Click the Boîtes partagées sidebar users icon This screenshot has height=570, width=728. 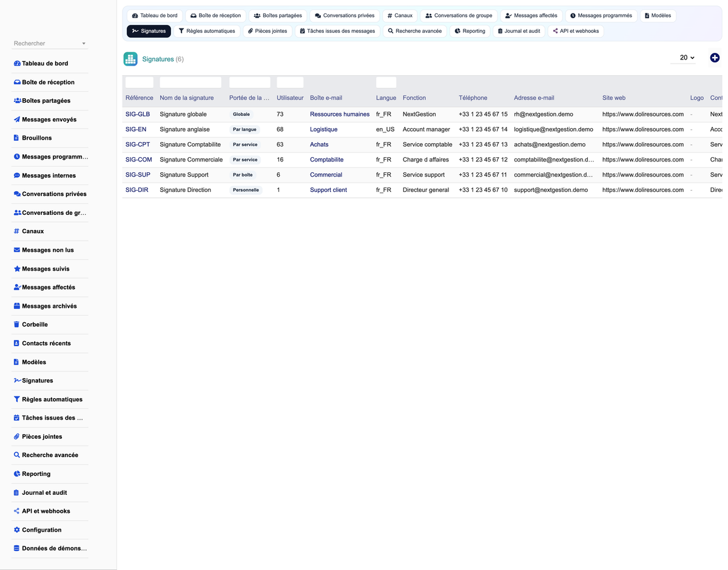[17, 101]
